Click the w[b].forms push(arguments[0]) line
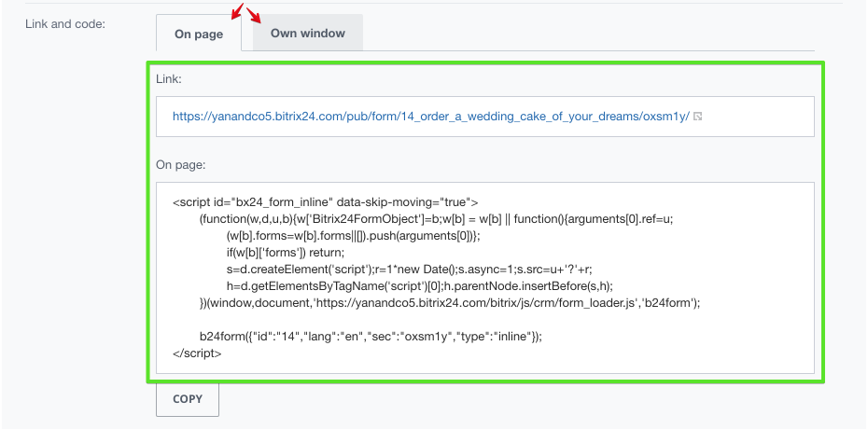This screenshot has height=429, width=868. (x=353, y=236)
